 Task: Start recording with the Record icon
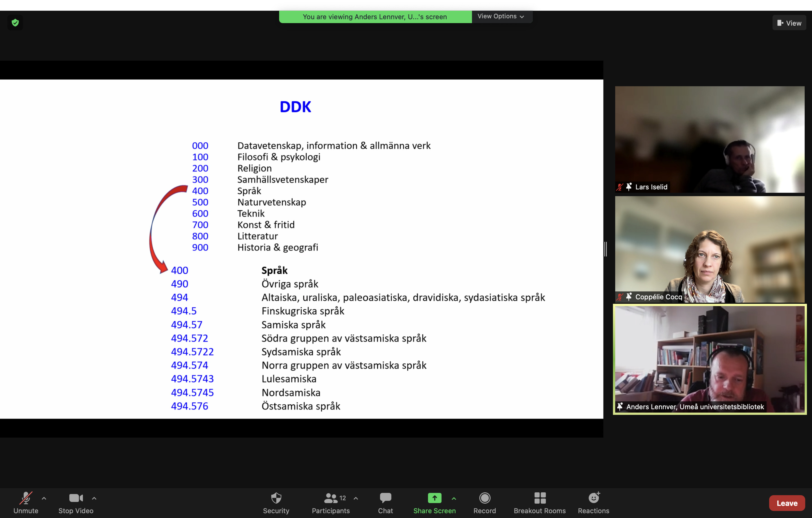pos(484,498)
